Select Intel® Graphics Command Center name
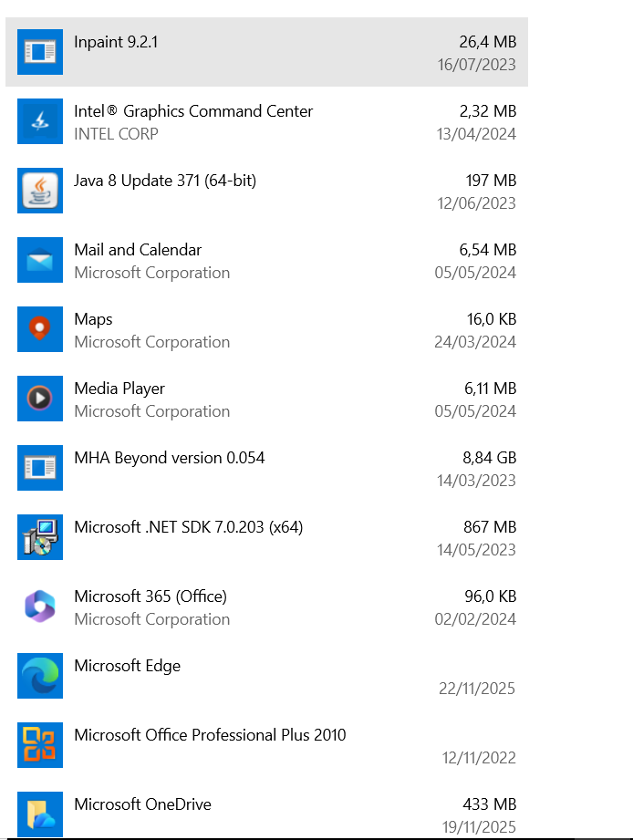The width and height of the screenshot is (633, 840). tap(193, 111)
